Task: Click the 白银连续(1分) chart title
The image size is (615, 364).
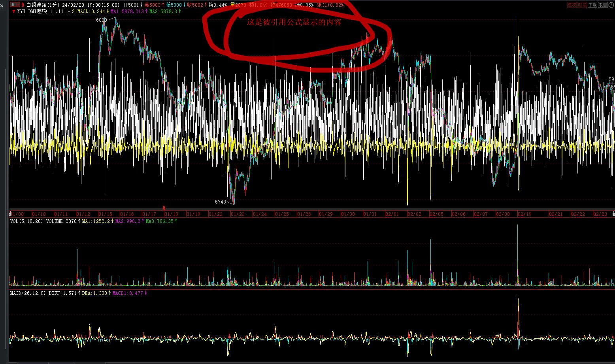Action: pyautogui.click(x=42, y=5)
